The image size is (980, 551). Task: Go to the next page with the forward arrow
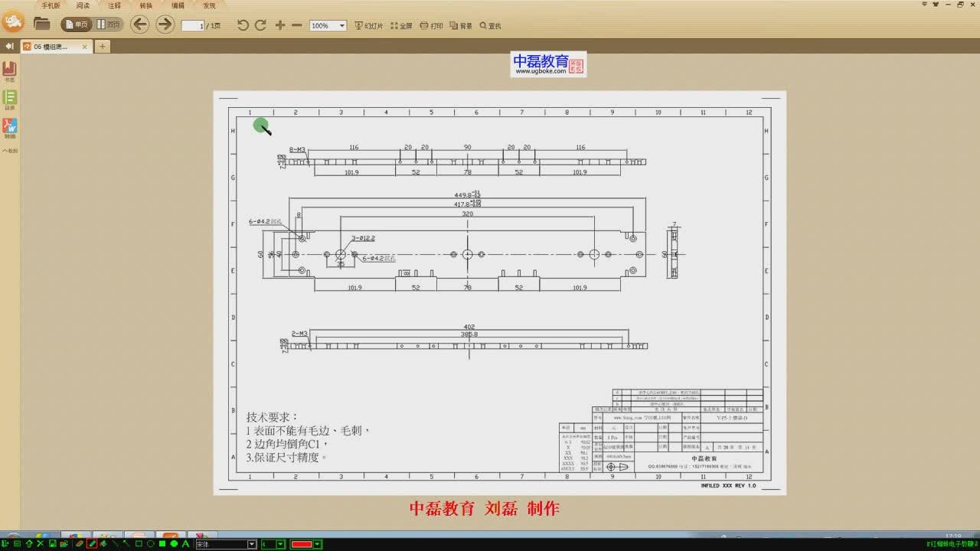click(165, 24)
